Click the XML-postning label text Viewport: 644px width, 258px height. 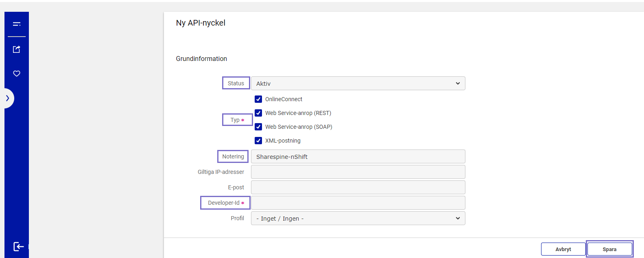283,141
